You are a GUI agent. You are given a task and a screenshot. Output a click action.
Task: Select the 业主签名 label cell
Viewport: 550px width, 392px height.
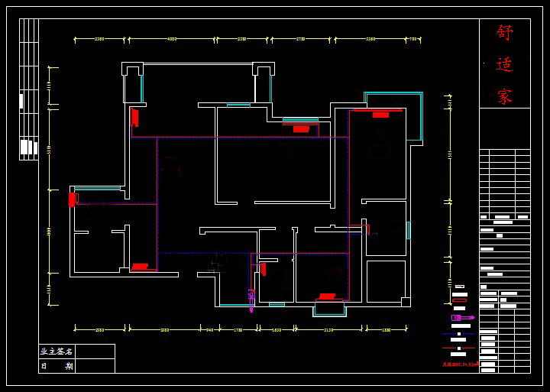57,352
